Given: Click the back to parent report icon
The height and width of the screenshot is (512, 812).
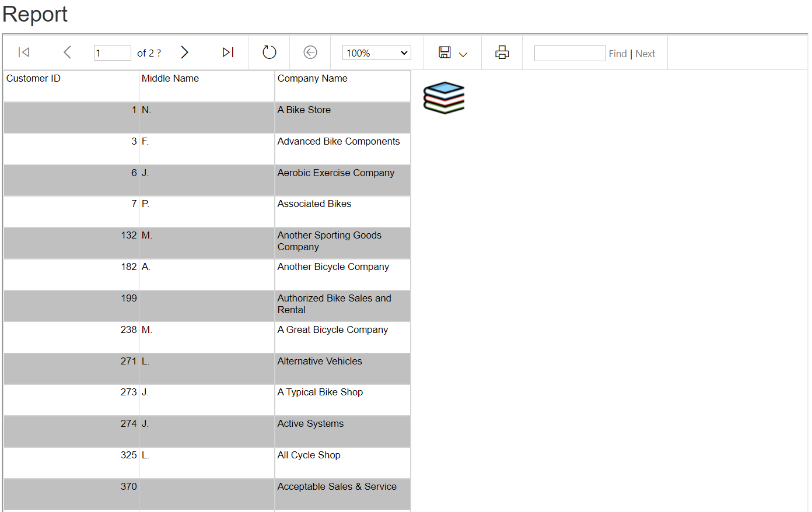Looking at the screenshot, I should tap(310, 52).
